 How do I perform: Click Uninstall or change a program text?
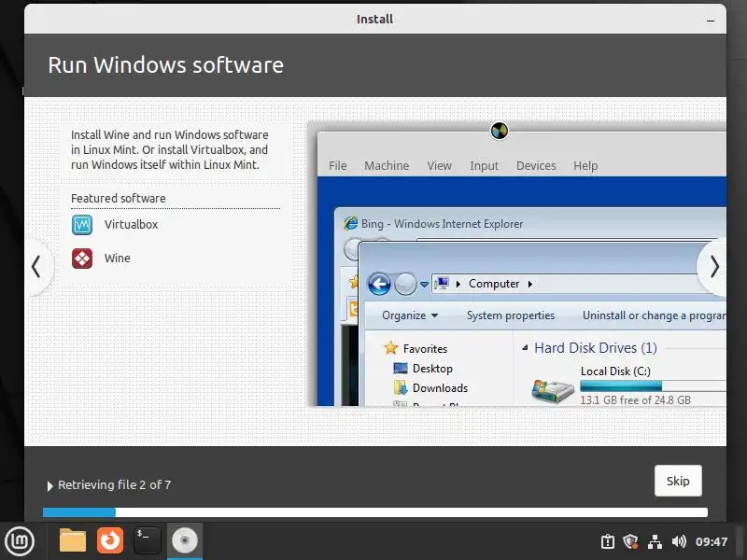655,315
